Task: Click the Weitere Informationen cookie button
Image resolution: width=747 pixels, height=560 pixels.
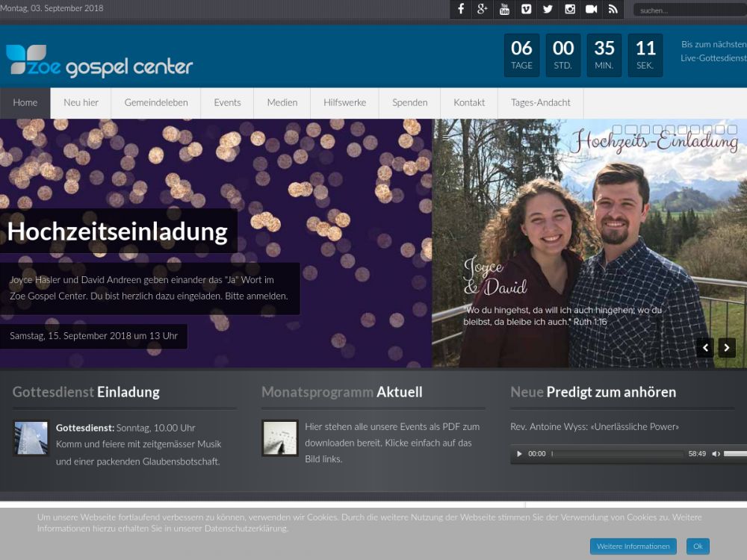Action: 633,547
